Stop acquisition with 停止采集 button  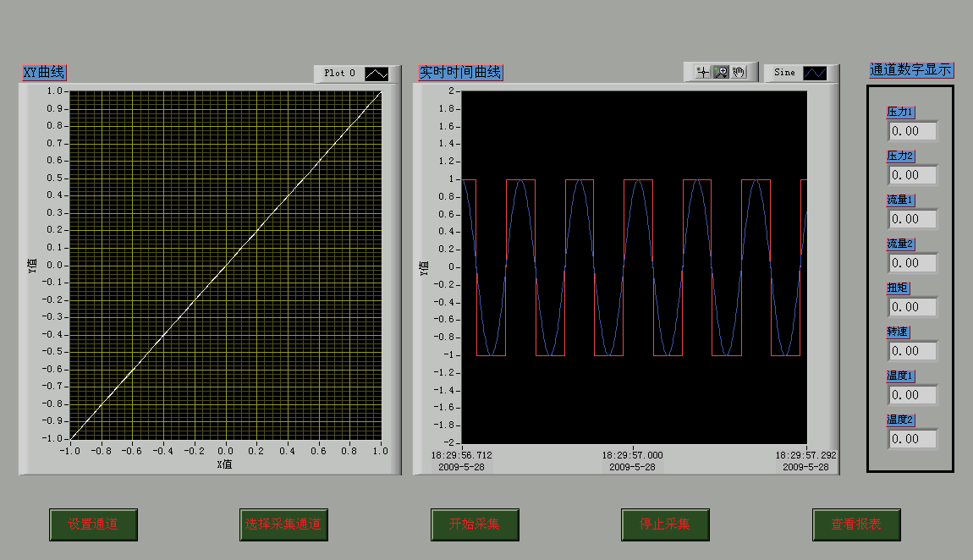(x=665, y=524)
